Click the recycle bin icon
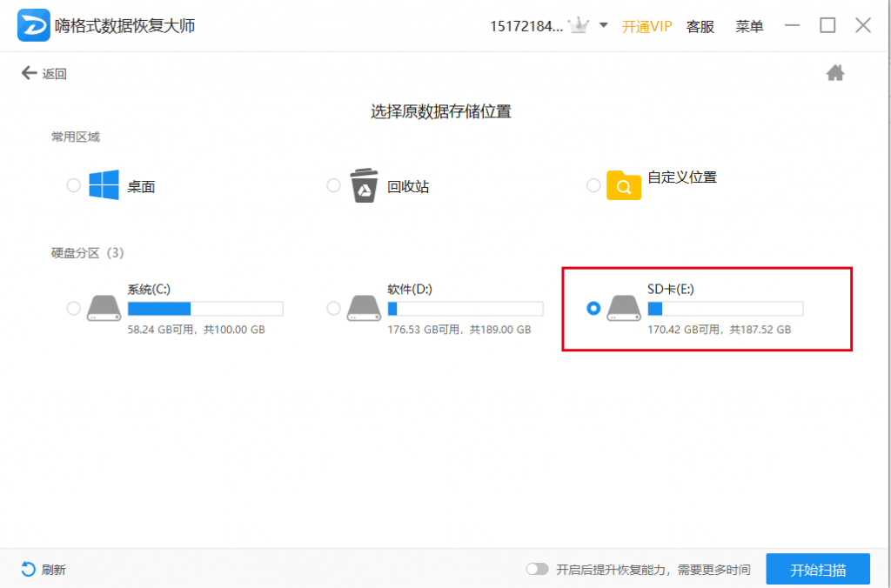This screenshot has width=891, height=588. (x=364, y=185)
